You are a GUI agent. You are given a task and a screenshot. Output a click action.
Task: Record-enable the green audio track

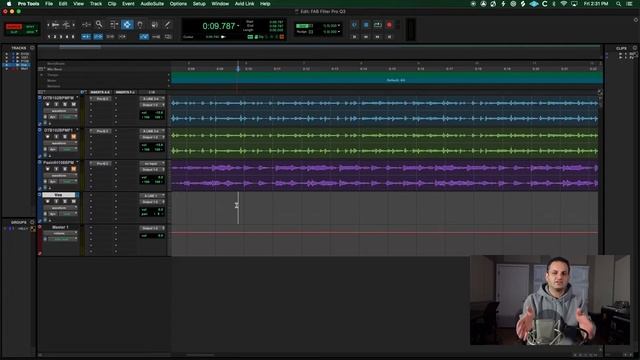coord(47,137)
